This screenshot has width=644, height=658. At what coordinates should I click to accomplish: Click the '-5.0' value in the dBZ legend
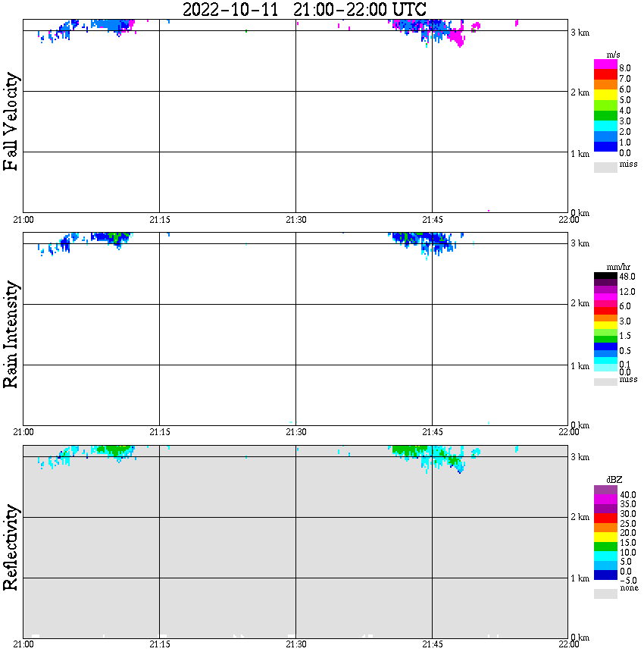pyautogui.click(x=627, y=581)
